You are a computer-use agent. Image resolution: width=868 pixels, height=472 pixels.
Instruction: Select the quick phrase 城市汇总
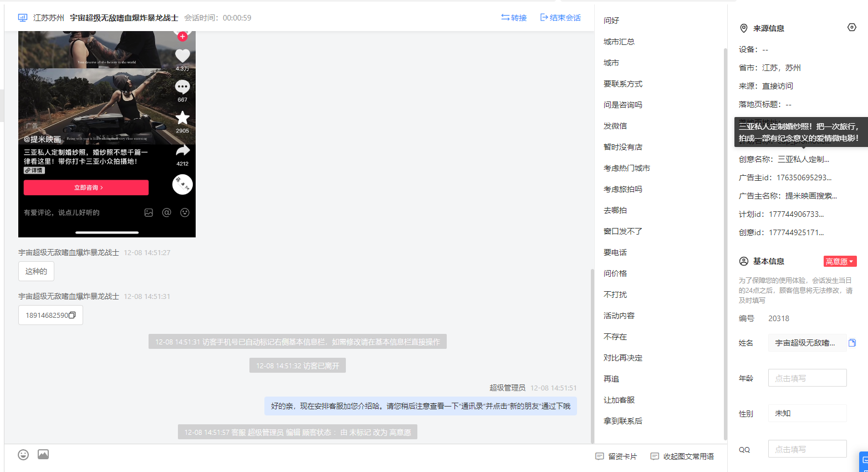619,42
